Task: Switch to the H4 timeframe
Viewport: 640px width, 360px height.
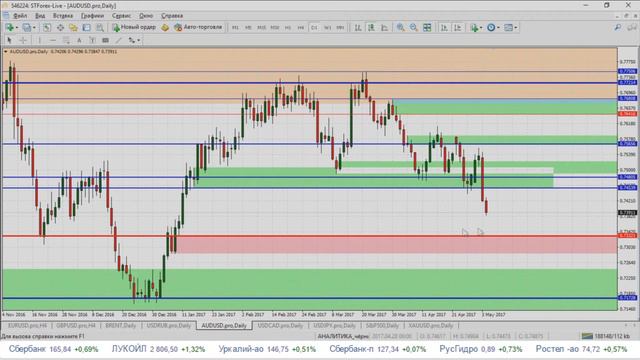Action: click(x=301, y=28)
